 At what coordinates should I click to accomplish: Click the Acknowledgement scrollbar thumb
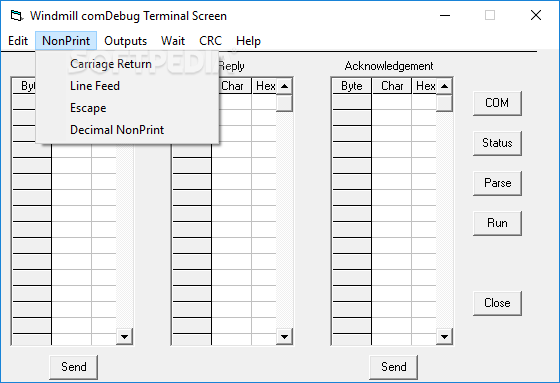click(x=444, y=103)
